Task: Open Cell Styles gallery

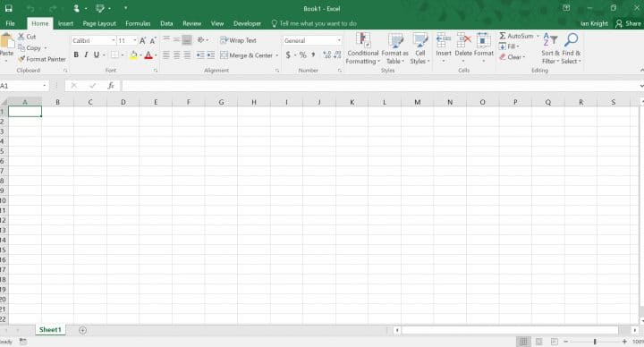Action: 419,48
